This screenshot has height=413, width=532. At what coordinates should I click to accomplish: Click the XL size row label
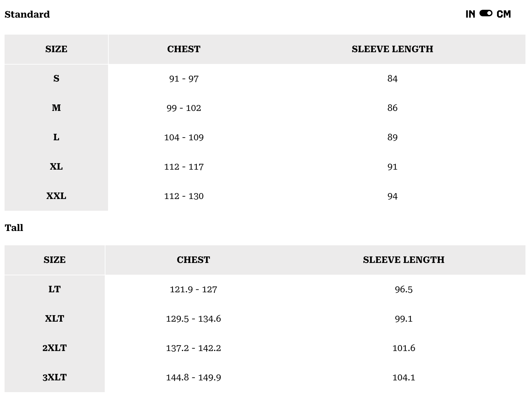coord(56,167)
